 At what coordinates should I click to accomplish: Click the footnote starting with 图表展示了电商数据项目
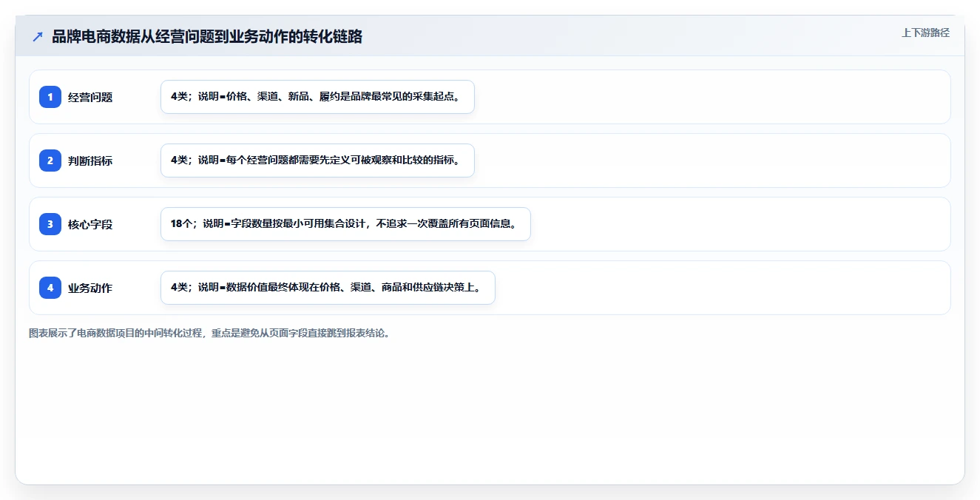pyautogui.click(x=209, y=334)
